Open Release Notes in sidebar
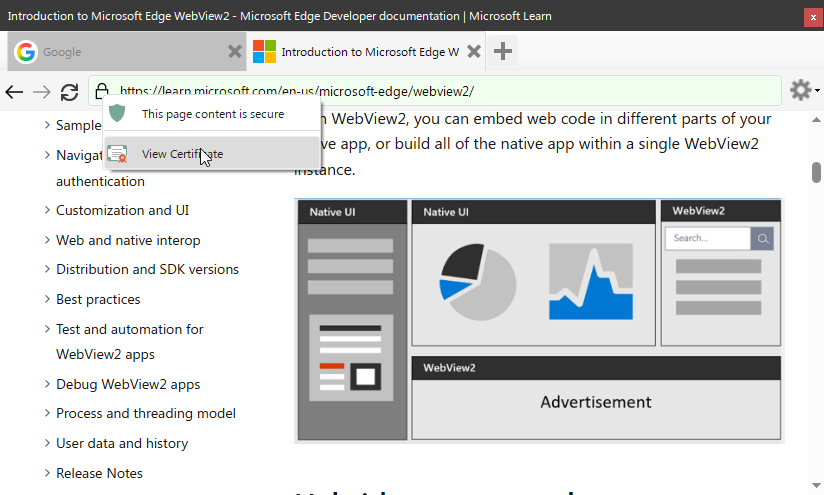Image resolution: width=824 pixels, height=495 pixels. tap(99, 473)
